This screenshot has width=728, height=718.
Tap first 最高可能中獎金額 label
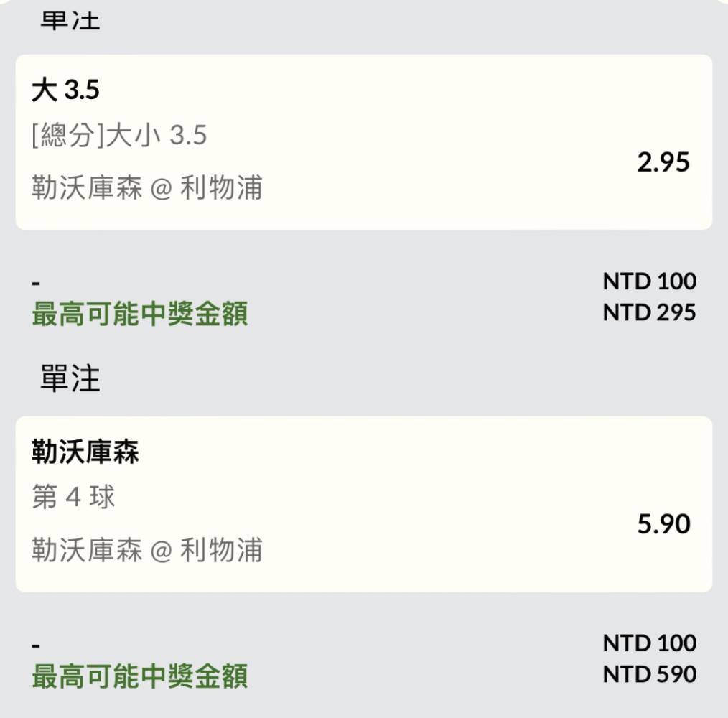pos(140,314)
